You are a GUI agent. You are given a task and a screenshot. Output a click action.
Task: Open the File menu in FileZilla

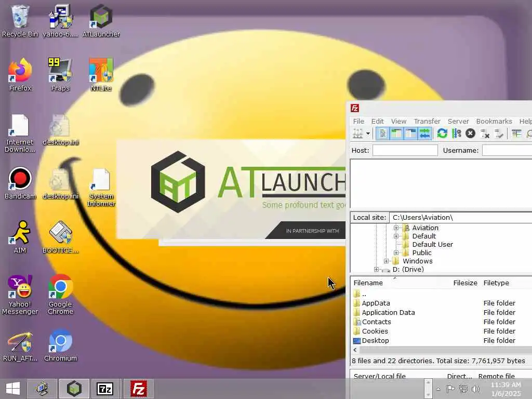[x=358, y=121]
